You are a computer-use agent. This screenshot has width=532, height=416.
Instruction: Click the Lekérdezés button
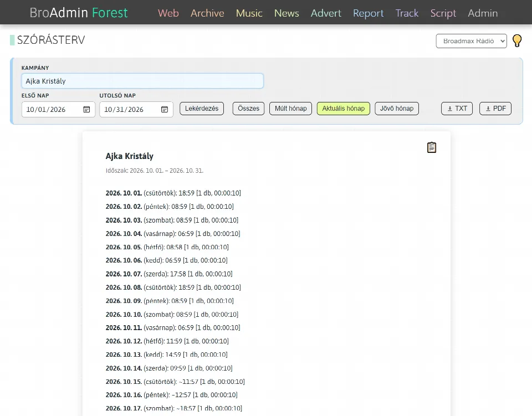click(202, 109)
